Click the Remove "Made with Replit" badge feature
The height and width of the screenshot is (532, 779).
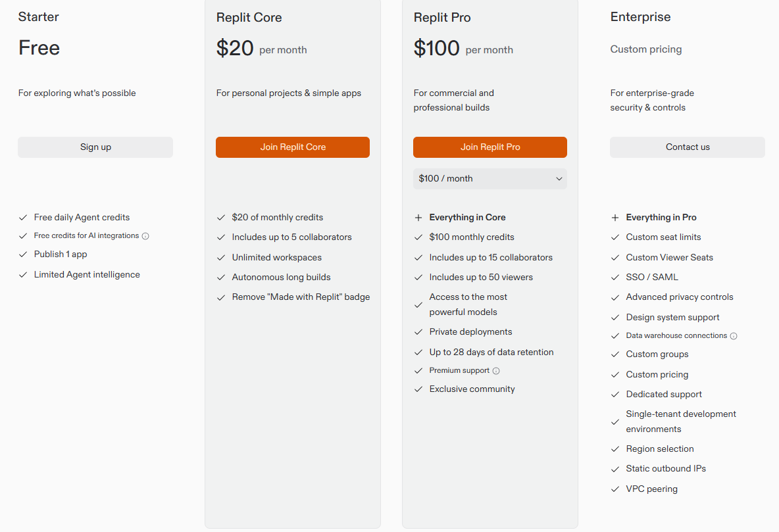(x=301, y=297)
